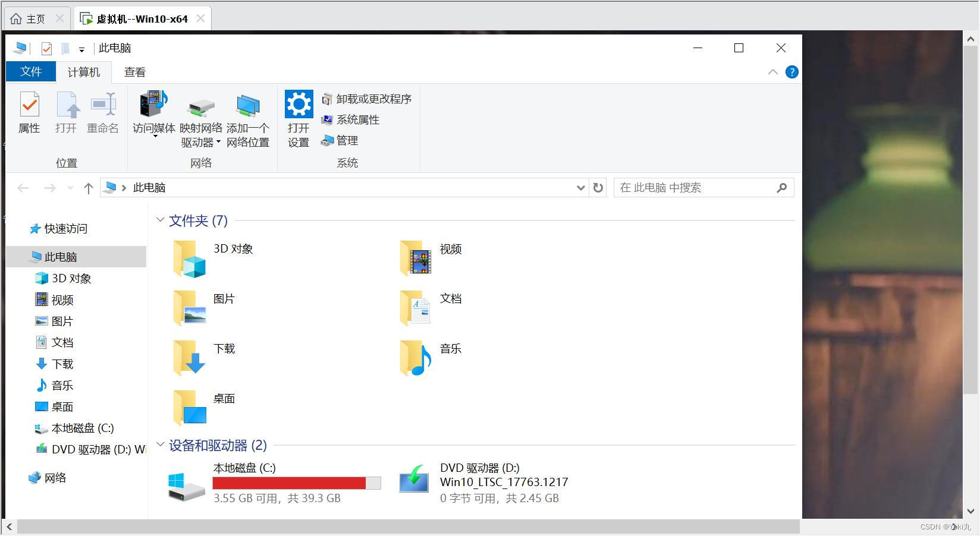Select the 图片 folder icon
The image size is (980, 536).
tap(189, 308)
